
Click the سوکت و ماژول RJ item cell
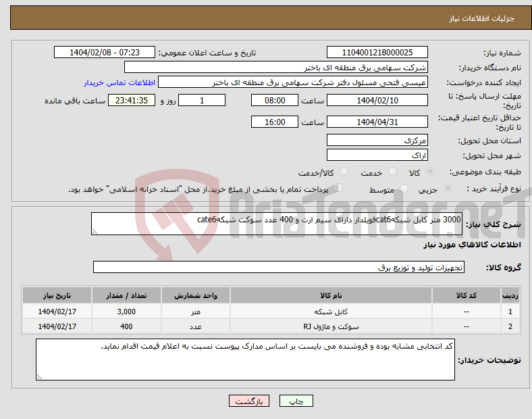tap(331, 326)
